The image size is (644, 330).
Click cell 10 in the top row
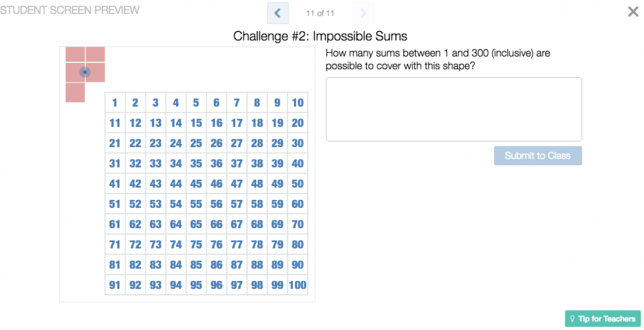tap(297, 102)
